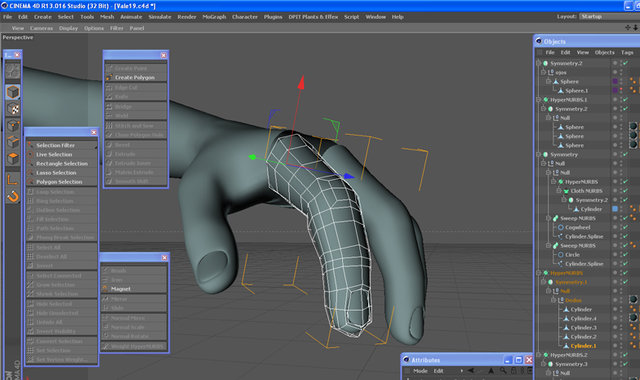Open the MoGraph menu

point(214,17)
